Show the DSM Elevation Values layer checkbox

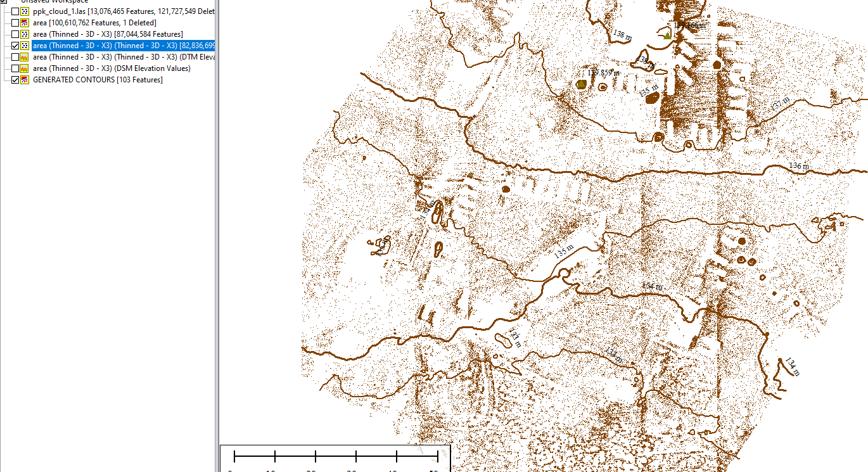(x=15, y=68)
